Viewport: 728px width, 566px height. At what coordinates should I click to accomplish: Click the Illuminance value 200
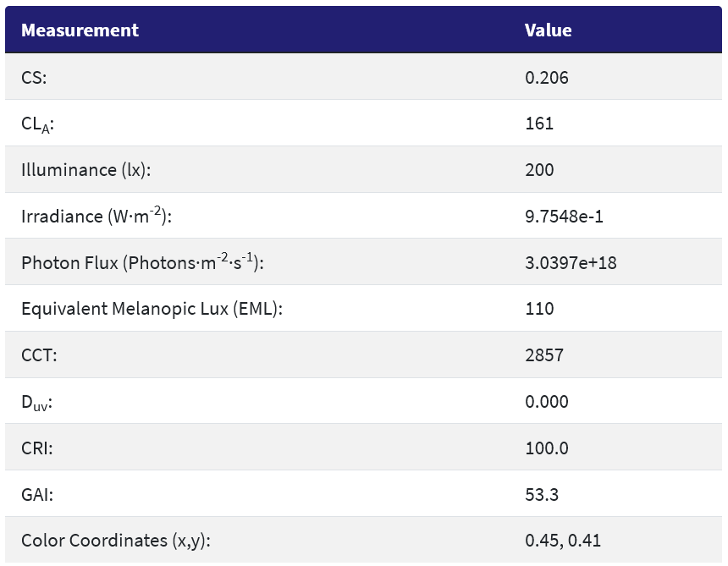tap(539, 170)
